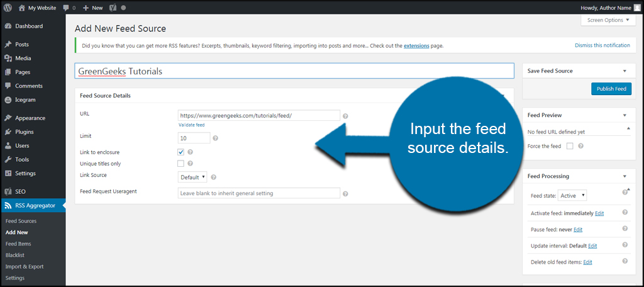Click the Howdy, Author Name account menu

[610, 8]
